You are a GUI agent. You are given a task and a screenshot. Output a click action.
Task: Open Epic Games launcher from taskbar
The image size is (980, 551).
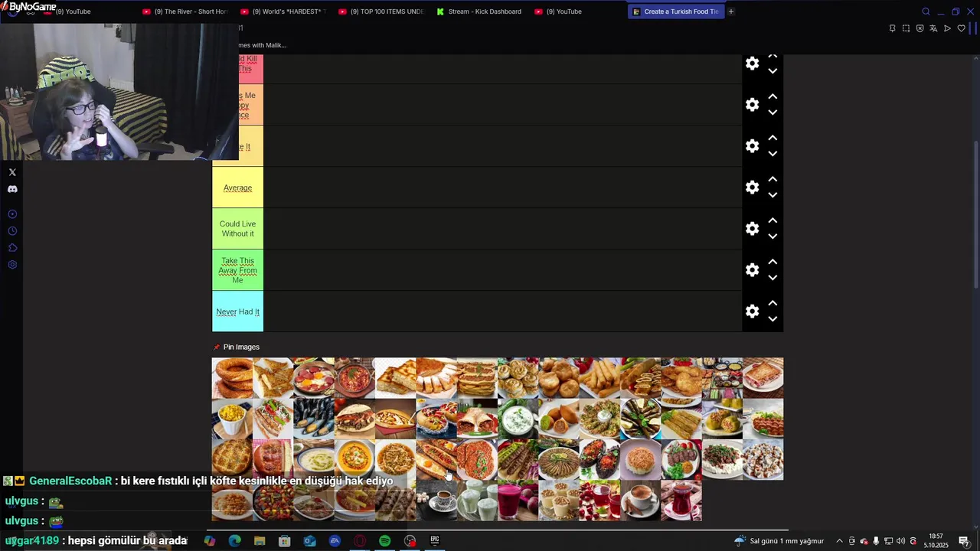pos(435,541)
